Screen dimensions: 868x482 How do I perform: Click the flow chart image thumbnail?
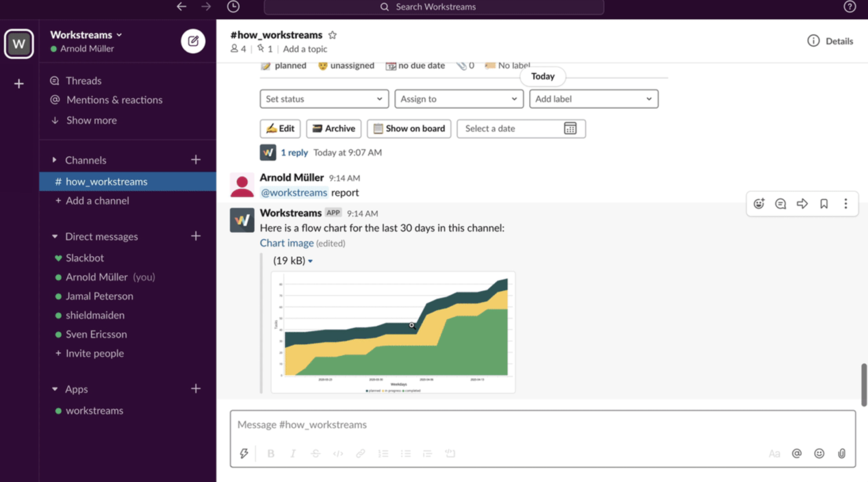[x=393, y=331]
